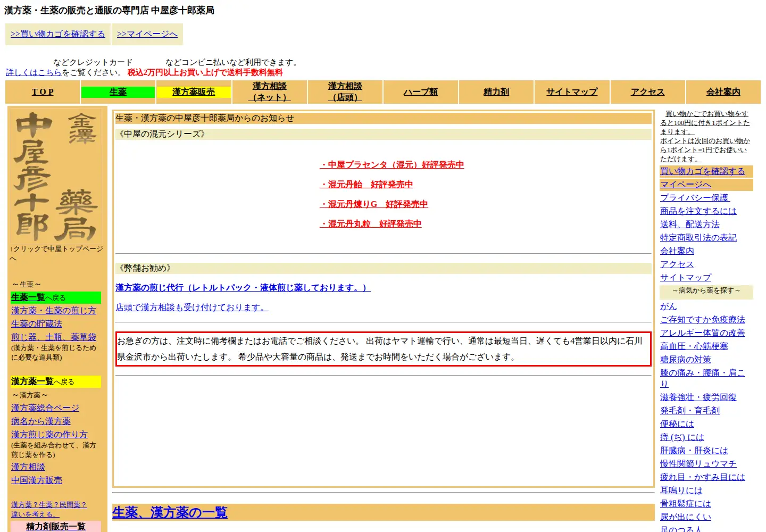Open 特定商取引法の表記 link
766x532 pixels.
pos(698,238)
